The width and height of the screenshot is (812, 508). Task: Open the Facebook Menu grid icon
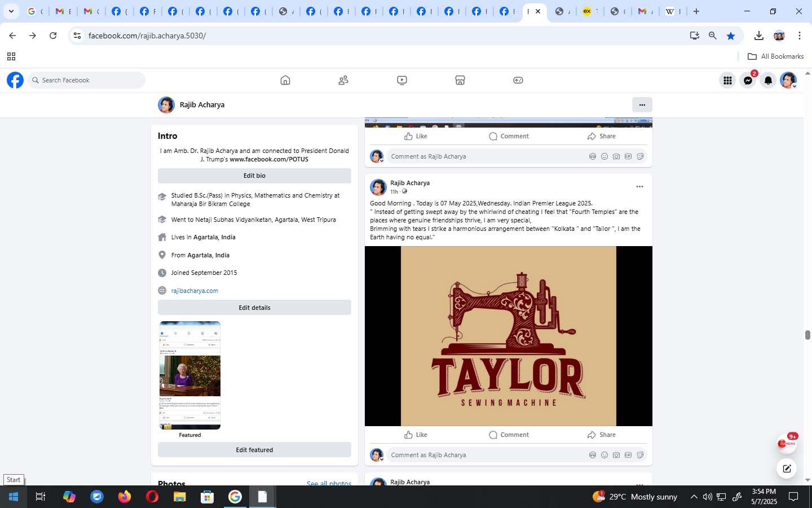coord(727,80)
